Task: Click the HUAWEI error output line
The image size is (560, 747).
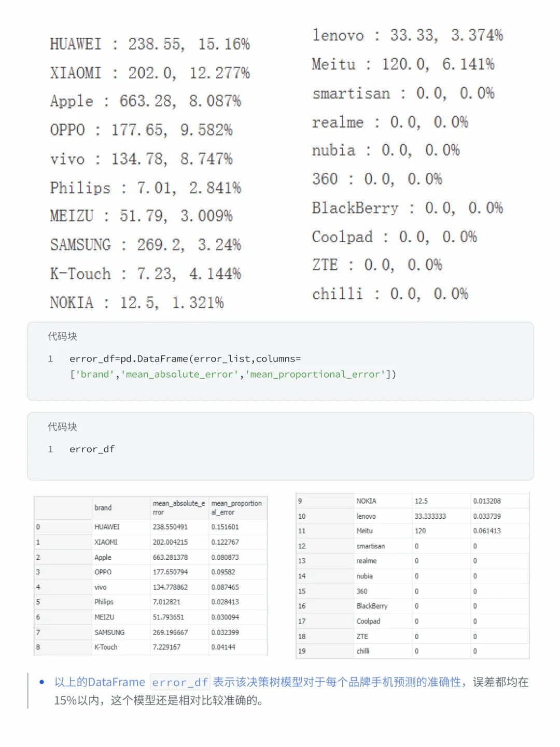Action: pos(150,44)
